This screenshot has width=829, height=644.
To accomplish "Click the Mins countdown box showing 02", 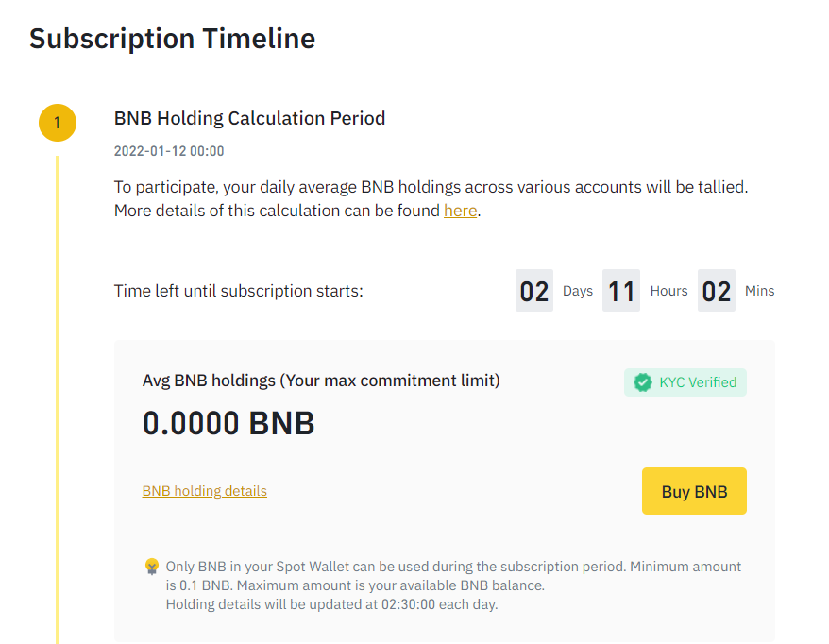I will 716,291.
